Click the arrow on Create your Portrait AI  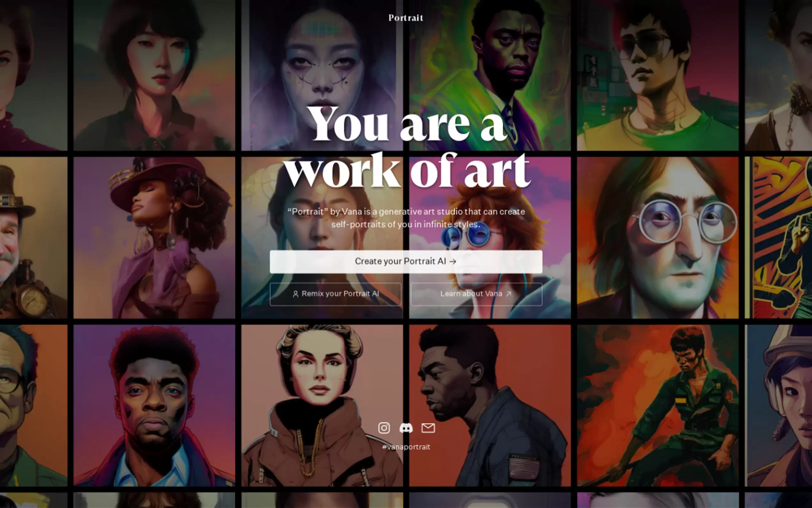(453, 261)
